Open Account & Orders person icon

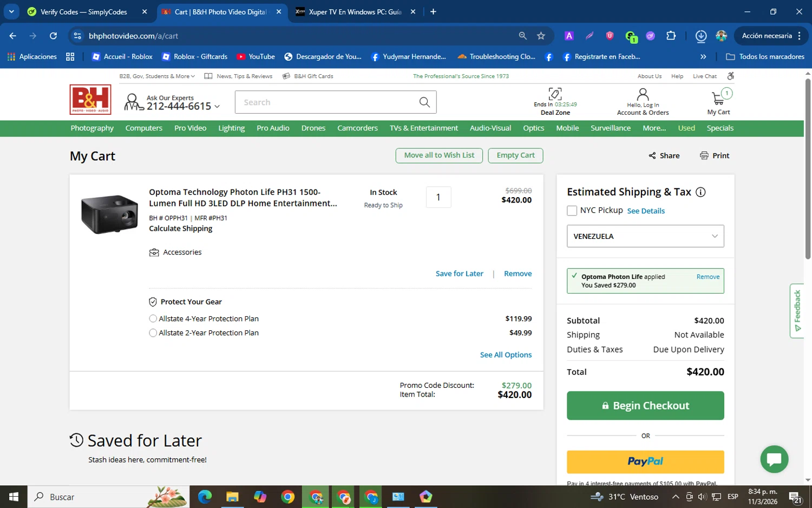click(643, 95)
